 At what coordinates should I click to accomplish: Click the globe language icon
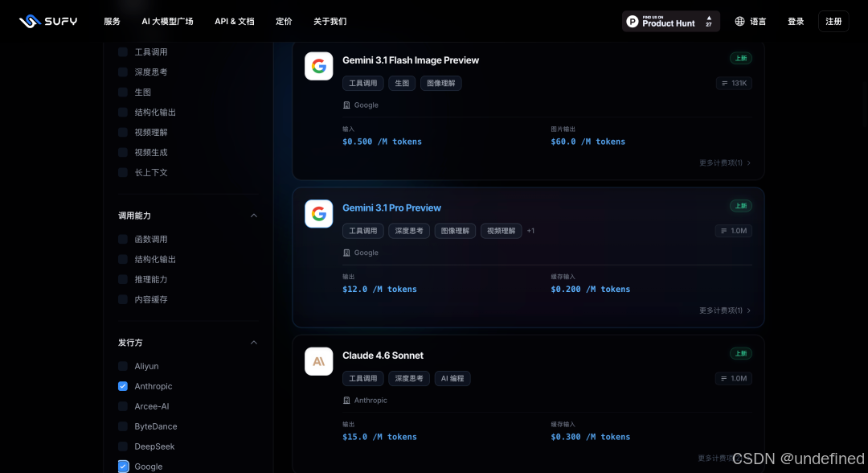pos(739,21)
